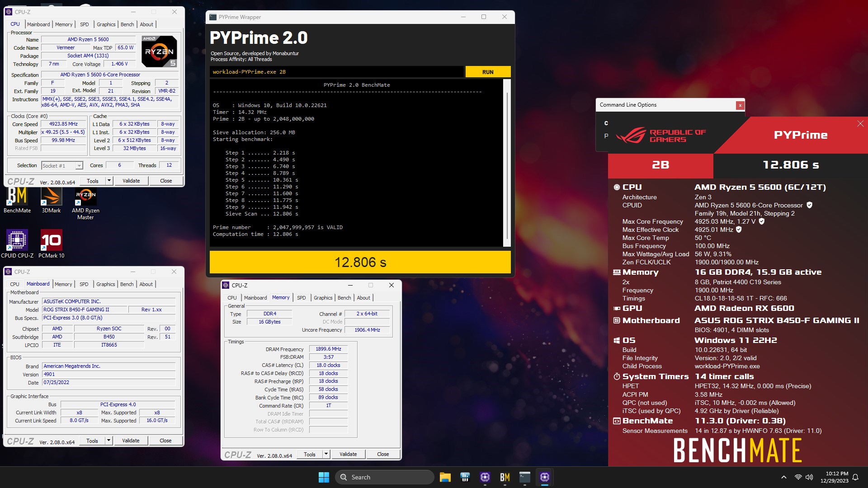Click the Memory section icon in BenchMate
The height and width of the screenshot is (488, 868).
tap(617, 272)
